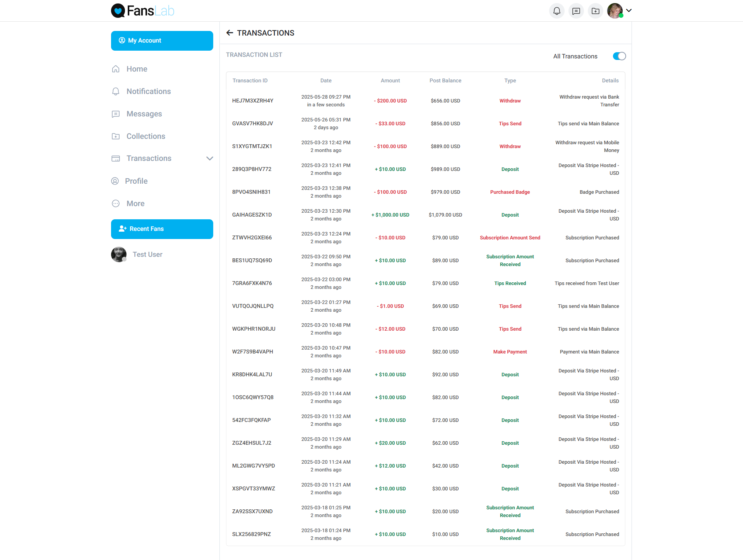Click the Recent Fans button
Image resolution: width=743 pixels, height=560 pixels.
click(162, 229)
